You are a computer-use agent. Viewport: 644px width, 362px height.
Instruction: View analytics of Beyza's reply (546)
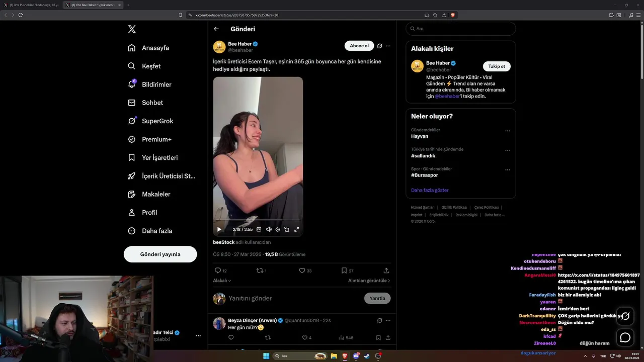tap(346, 338)
